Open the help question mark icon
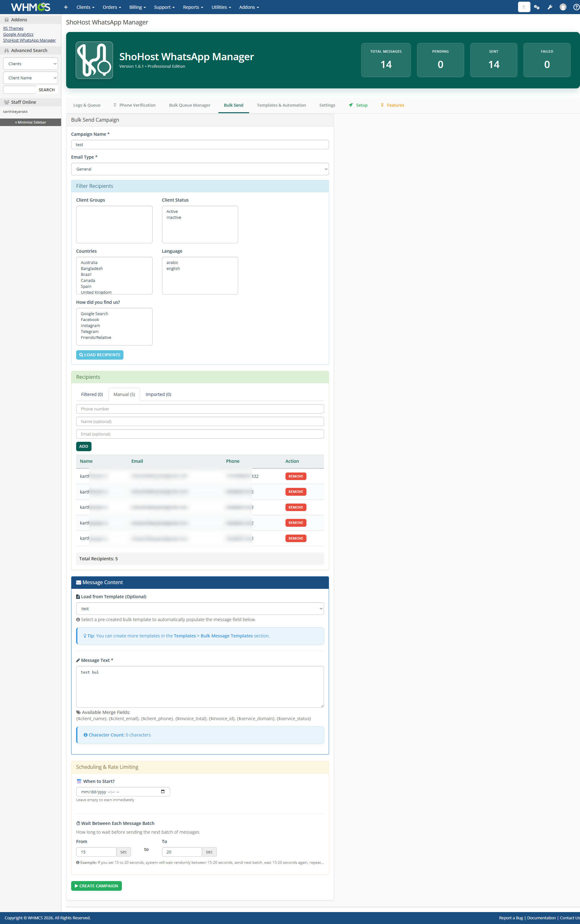580x924 pixels. 576,7
